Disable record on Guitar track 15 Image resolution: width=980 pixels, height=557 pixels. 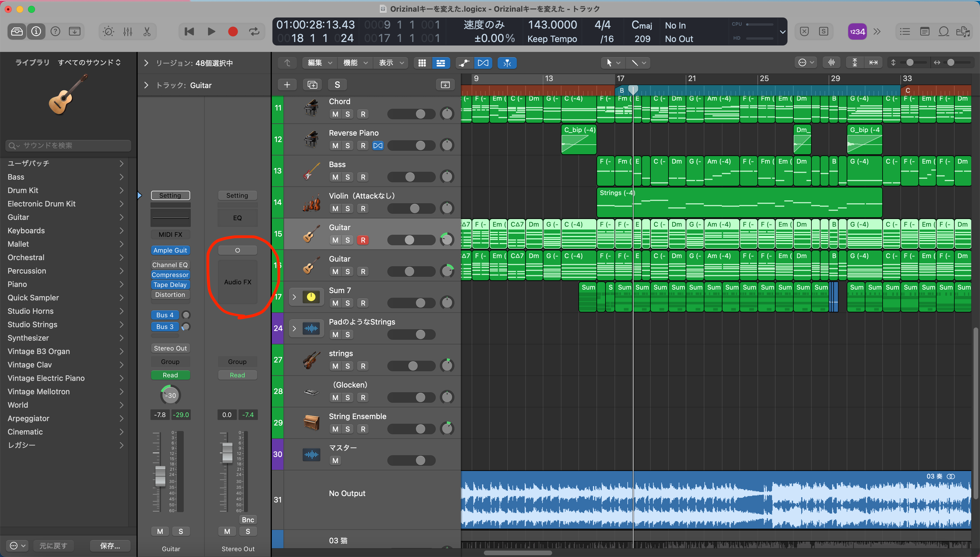363,240
